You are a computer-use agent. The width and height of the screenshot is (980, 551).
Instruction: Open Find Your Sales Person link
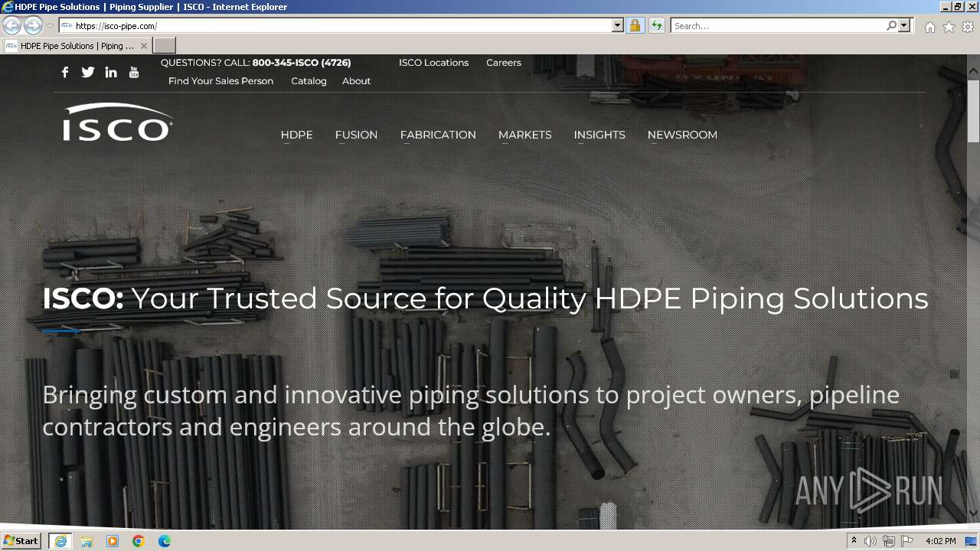click(x=220, y=81)
